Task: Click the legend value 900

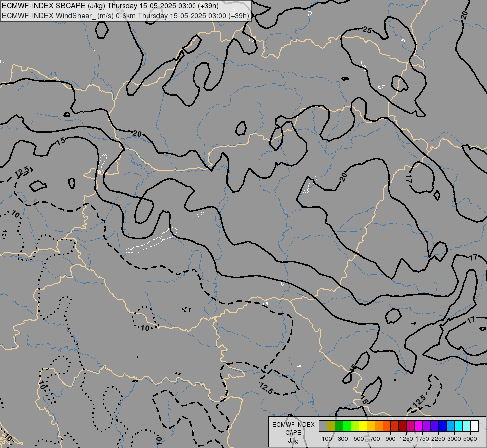Action: (390, 439)
